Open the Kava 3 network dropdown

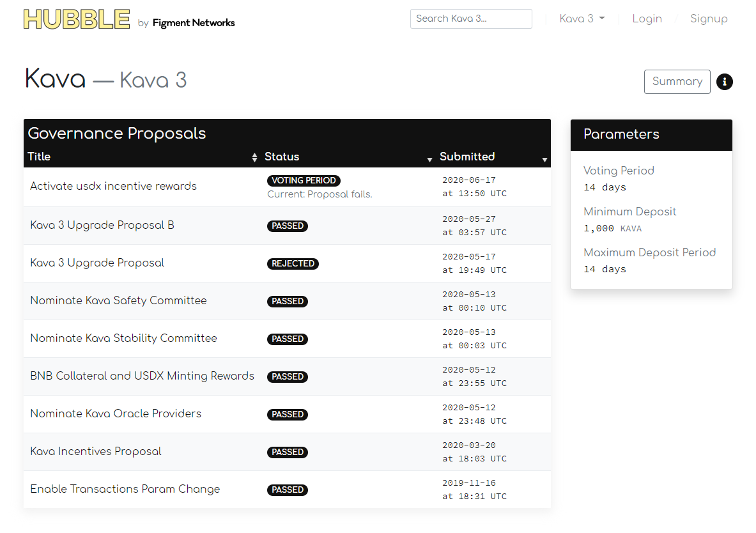pyautogui.click(x=582, y=19)
